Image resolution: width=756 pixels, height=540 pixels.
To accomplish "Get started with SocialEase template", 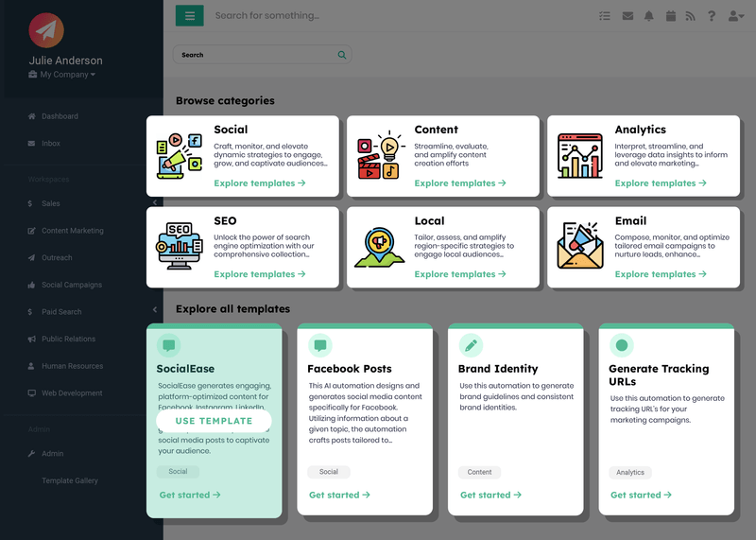I will [190, 496].
